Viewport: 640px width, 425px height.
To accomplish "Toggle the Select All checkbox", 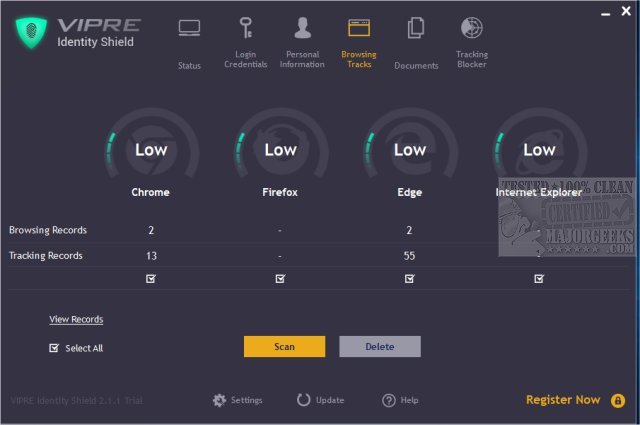I will tap(54, 348).
